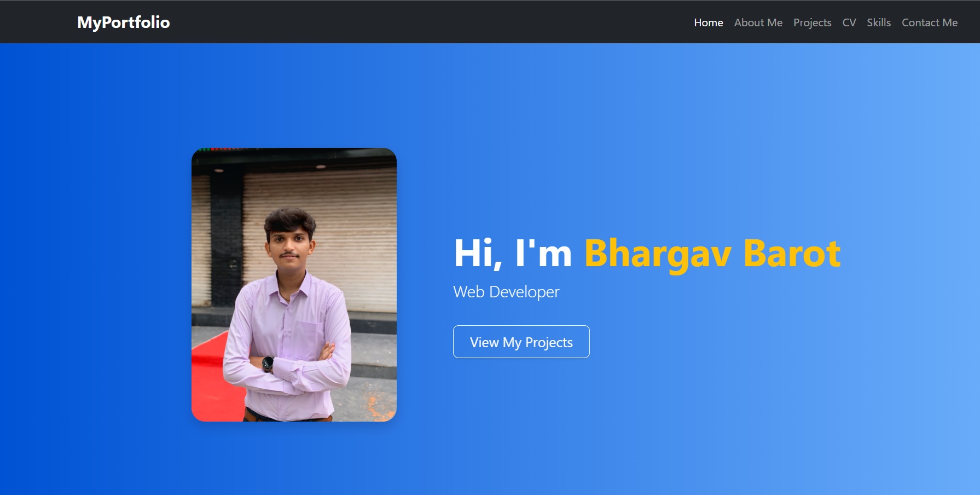The height and width of the screenshot is (495, 980).
Task: Click Contact Me at the far right
Action: [930, 22]
